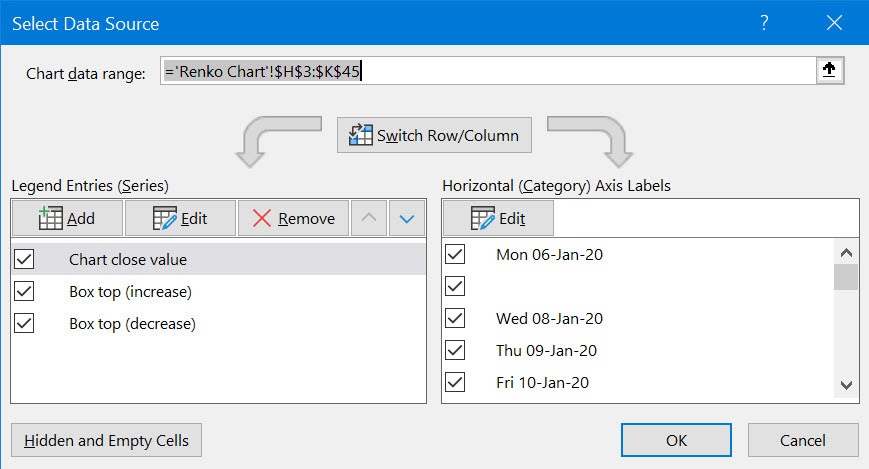The width and height of the screenshot is (869, 469).
Task: Click the axis labels scroll down arrow
Action: (846, 385)
